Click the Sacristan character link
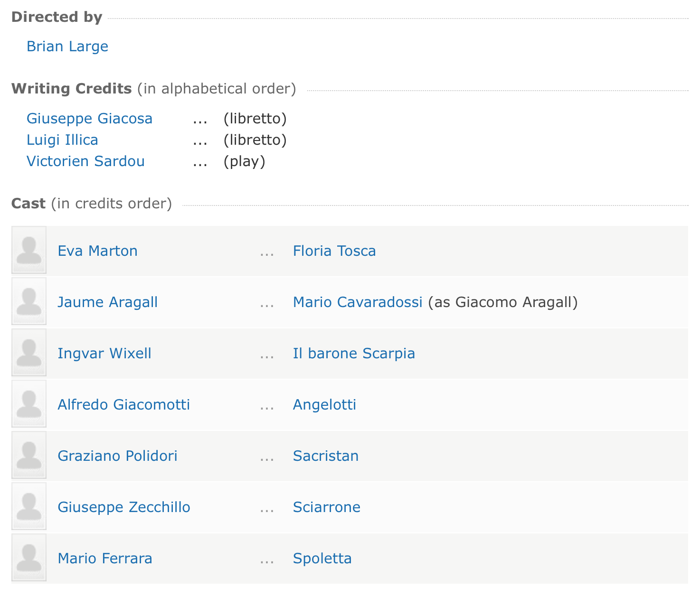Screen dimensions: 700x597 click(326, 456)
